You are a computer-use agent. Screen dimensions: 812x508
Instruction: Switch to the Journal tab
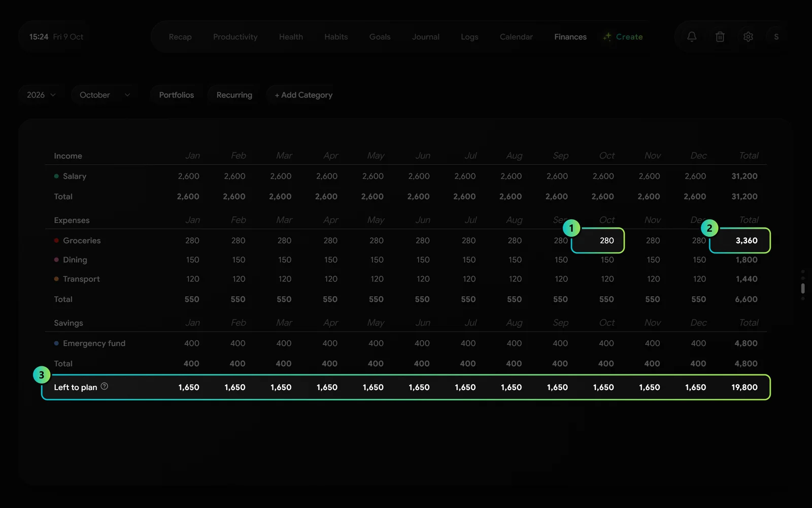pos(426,37)
